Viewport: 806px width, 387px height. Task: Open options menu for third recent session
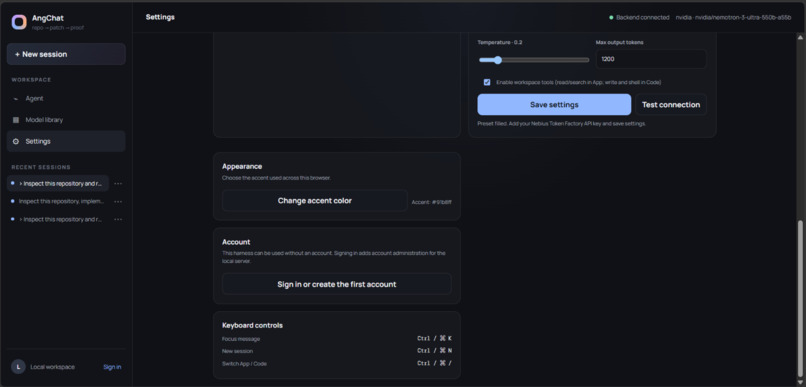click(118, 219)
